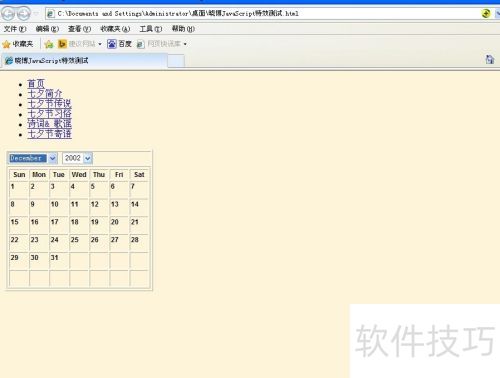The width and height of the screenshot is (500, 378).
Task: Click the browser Forward arrow button
Action: (x=23, y=14)
